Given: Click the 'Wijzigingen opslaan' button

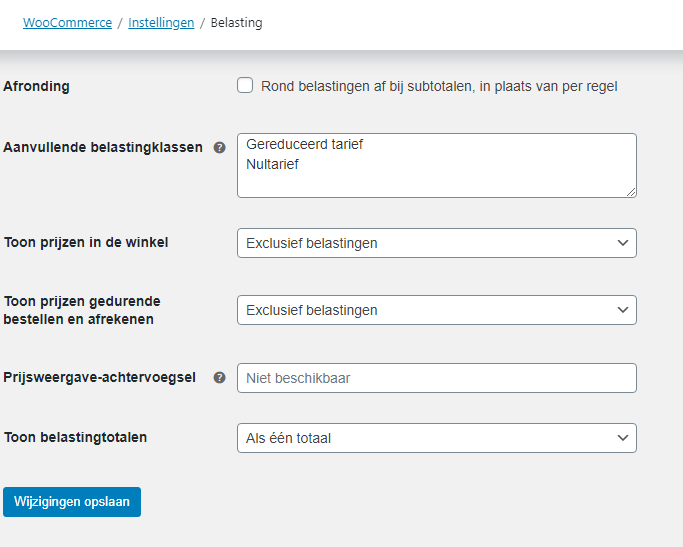Looking at the screenshot, I should point(72,502).
